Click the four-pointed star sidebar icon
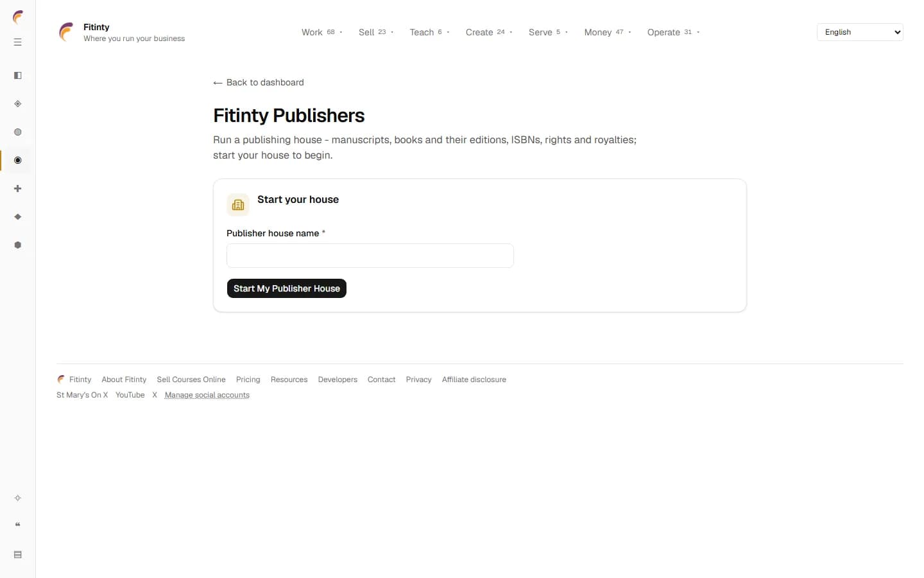The image size is (924, 578). point(18,498)
